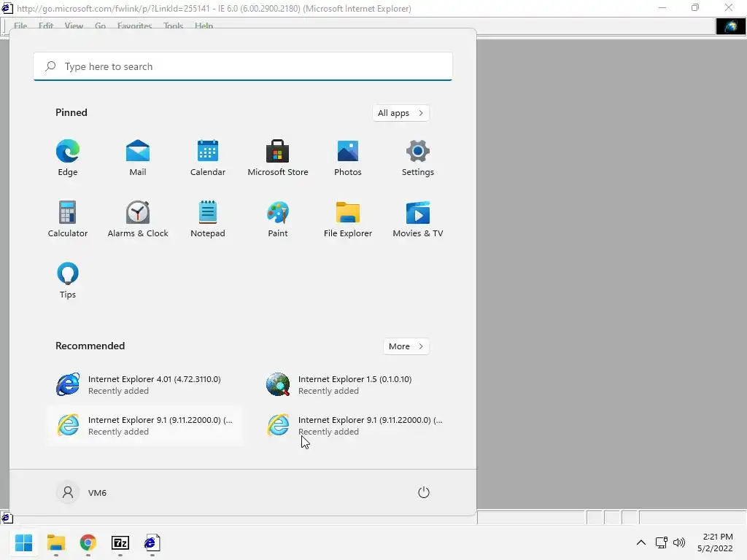Open pinned File Explorer in Start menu

[x=348, y=219]
